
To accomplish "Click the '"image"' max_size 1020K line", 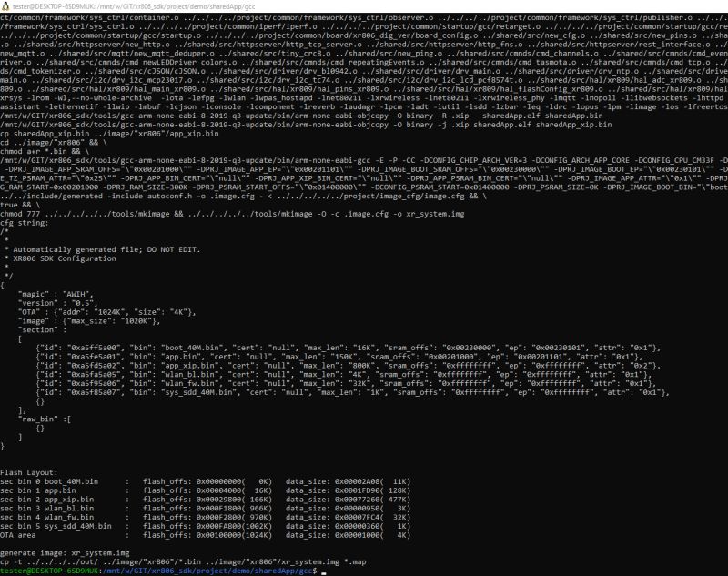I will 89,320.
